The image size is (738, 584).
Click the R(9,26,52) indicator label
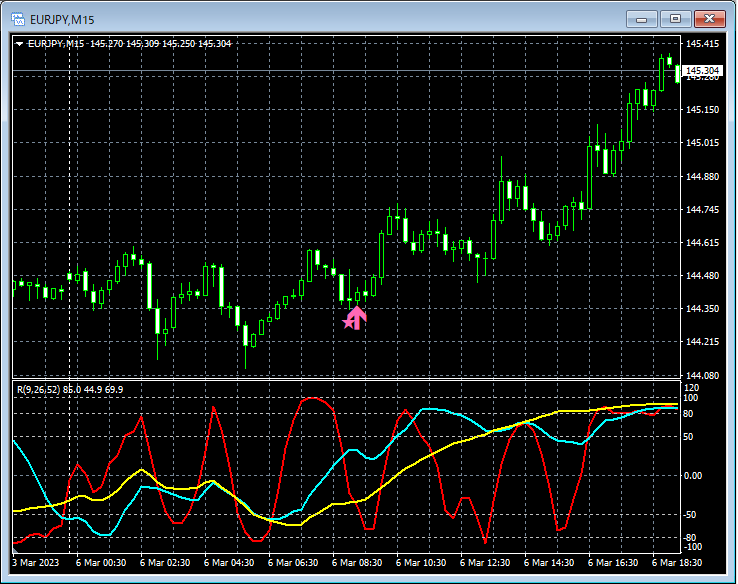[x=39, y=390]
